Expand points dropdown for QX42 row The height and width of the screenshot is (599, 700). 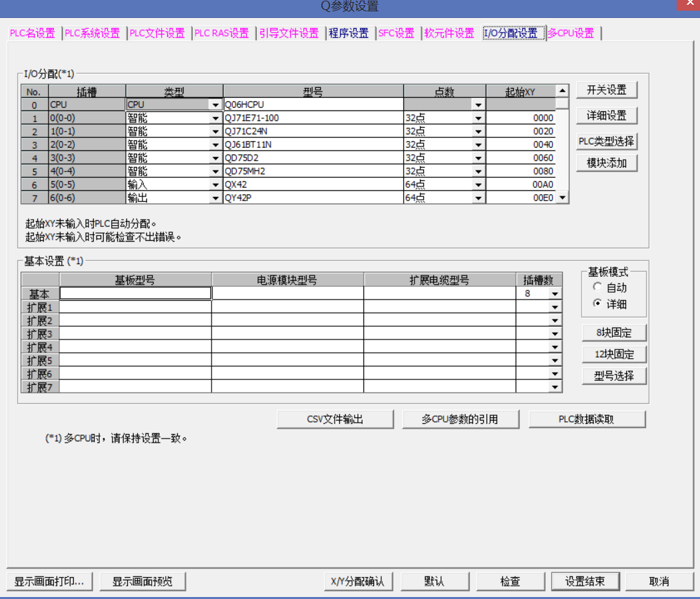click(478, 185)
